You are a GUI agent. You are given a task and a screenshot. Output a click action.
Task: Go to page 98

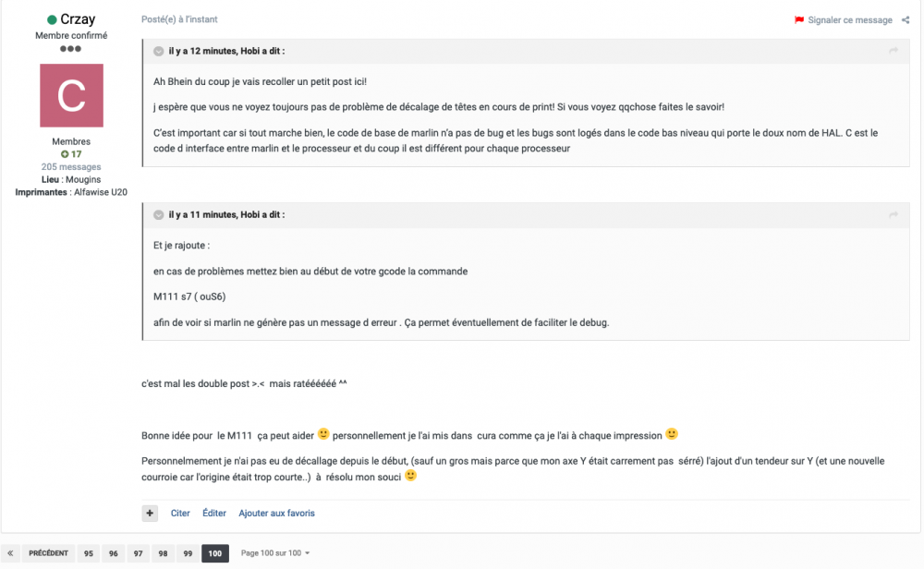[x=163, y=553]
